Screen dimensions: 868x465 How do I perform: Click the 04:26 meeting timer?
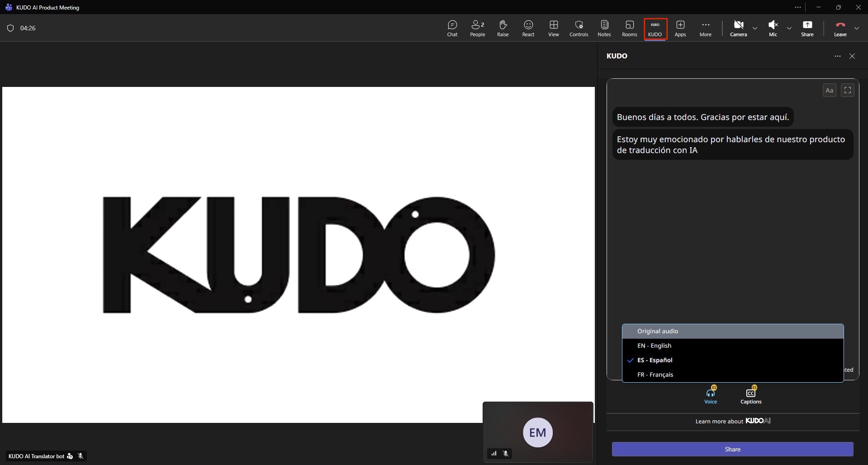(x=28, y=28)
